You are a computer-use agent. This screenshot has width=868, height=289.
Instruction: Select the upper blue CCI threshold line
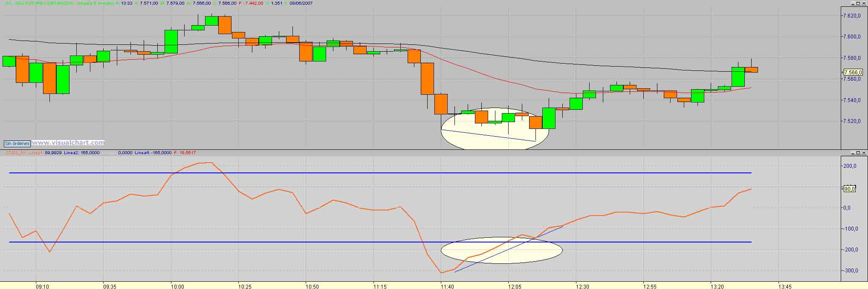pyautogui.click(x=379, y=173)
